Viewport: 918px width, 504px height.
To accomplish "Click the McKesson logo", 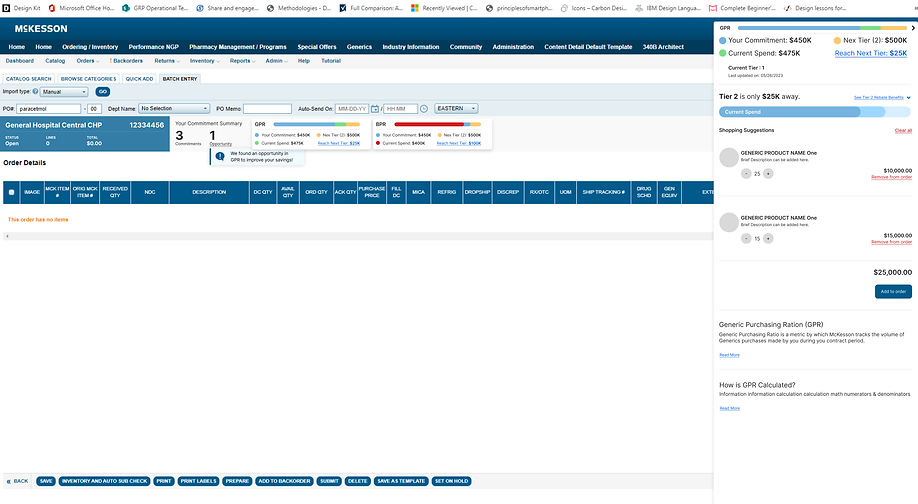I will pos(41,29).
